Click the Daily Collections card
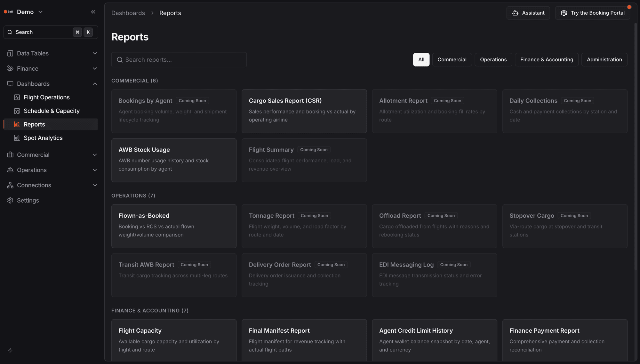 click(x=565, y=111)
